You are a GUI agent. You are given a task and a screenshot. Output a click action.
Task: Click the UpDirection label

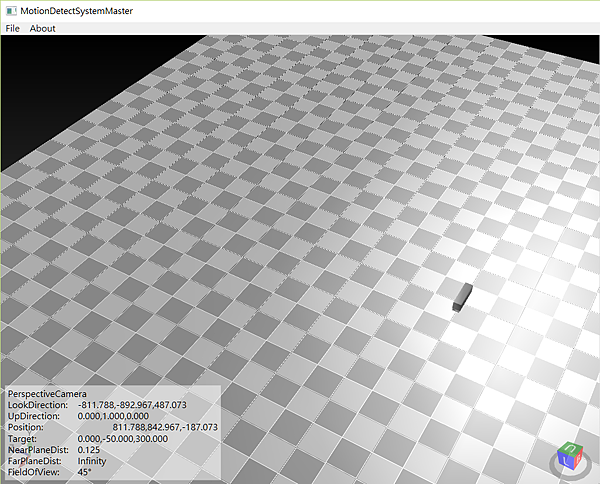(x=34, y=416)
